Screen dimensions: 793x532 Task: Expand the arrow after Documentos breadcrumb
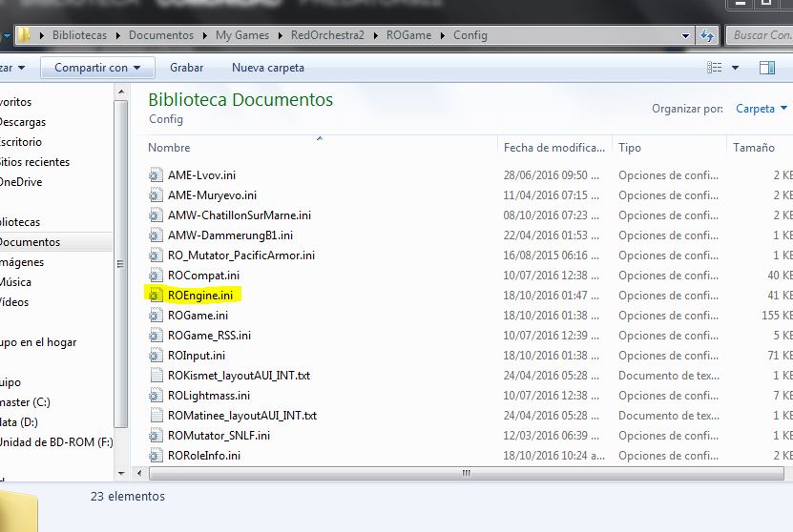pyautogui.click(x=205, y=35)
